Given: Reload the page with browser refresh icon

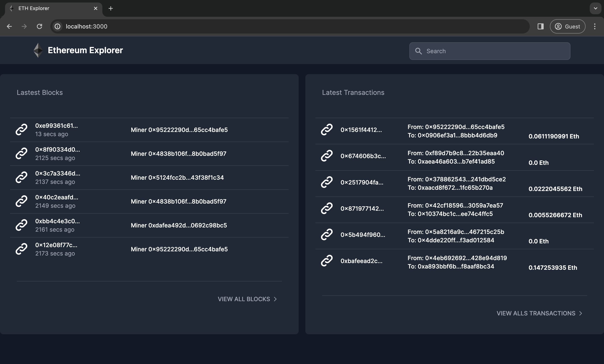Looking at the screenshot, I should click(39, 26).
